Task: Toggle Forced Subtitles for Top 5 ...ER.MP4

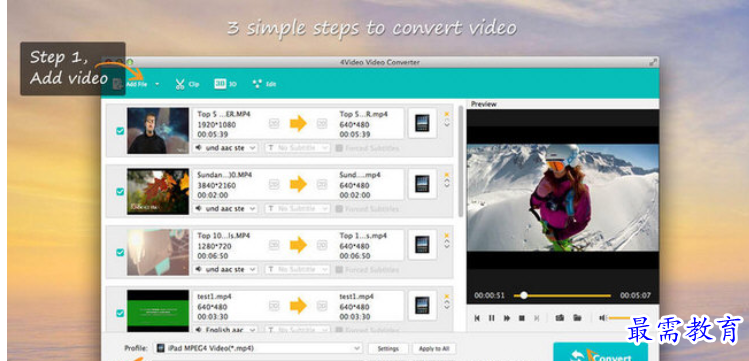Action: (x=339, y=148)
